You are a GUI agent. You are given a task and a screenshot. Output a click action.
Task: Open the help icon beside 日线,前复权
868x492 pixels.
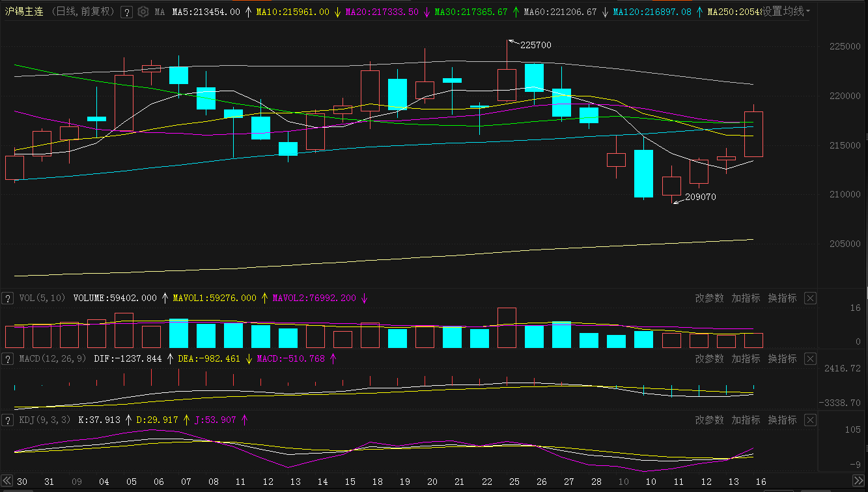(x=127, y=12)
